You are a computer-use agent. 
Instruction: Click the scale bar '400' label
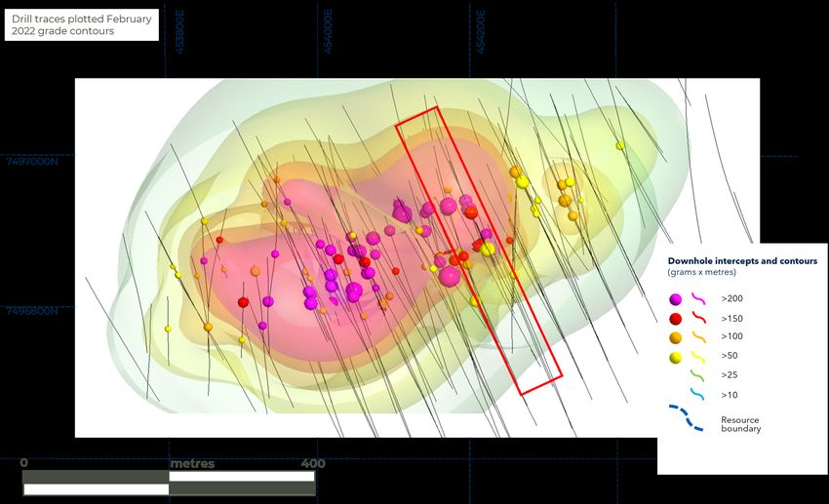(313, 463)
